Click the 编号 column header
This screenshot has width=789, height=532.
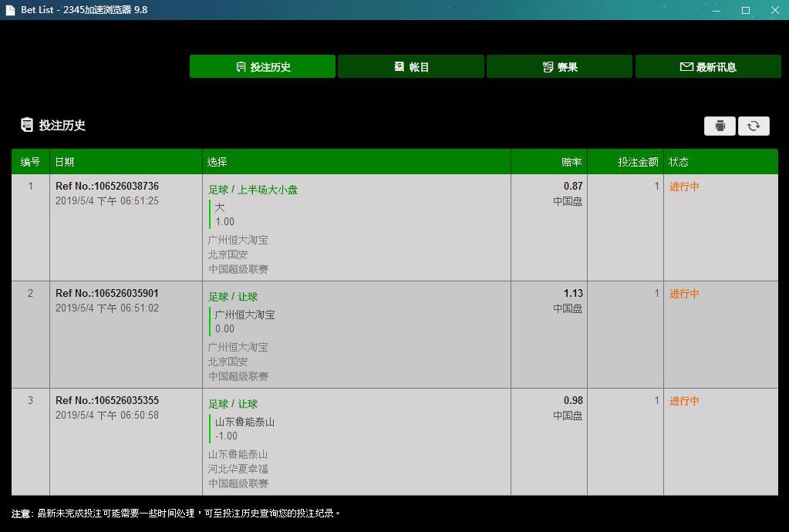point(30,162)
